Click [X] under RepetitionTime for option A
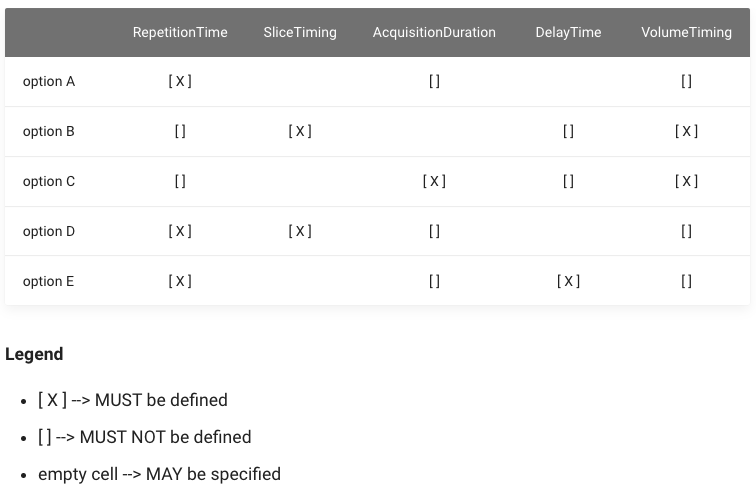Screen dimensions: 756x493 click(180, 81)
